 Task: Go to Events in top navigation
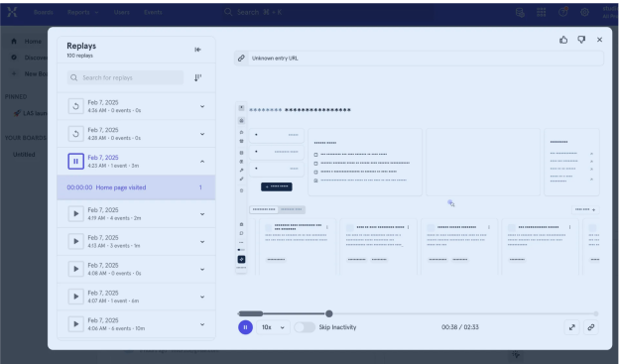pos(153,12)
